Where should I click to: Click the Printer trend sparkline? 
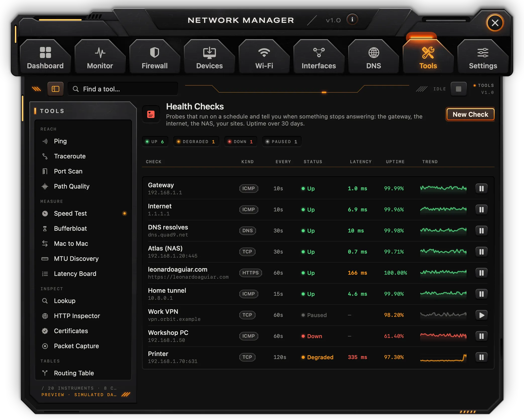tap(443, 357)
